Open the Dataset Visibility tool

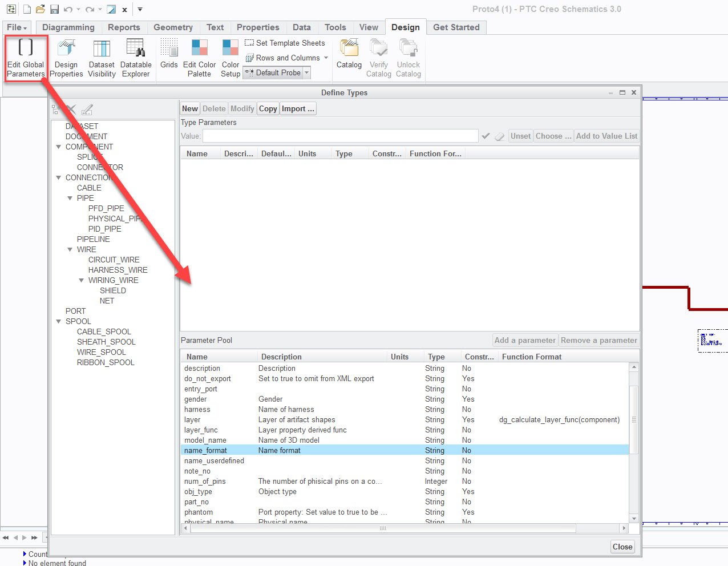coord(102,58)
